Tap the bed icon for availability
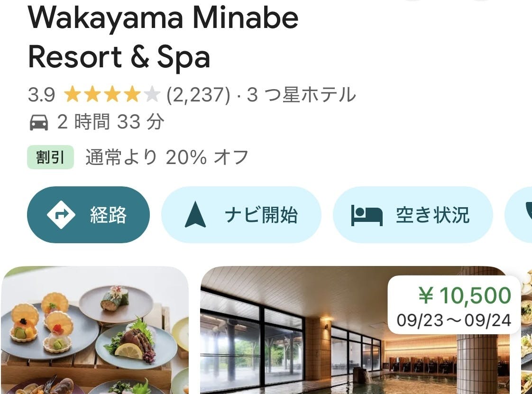The width and height of the screenshot is (532, 394). [367, 215]
